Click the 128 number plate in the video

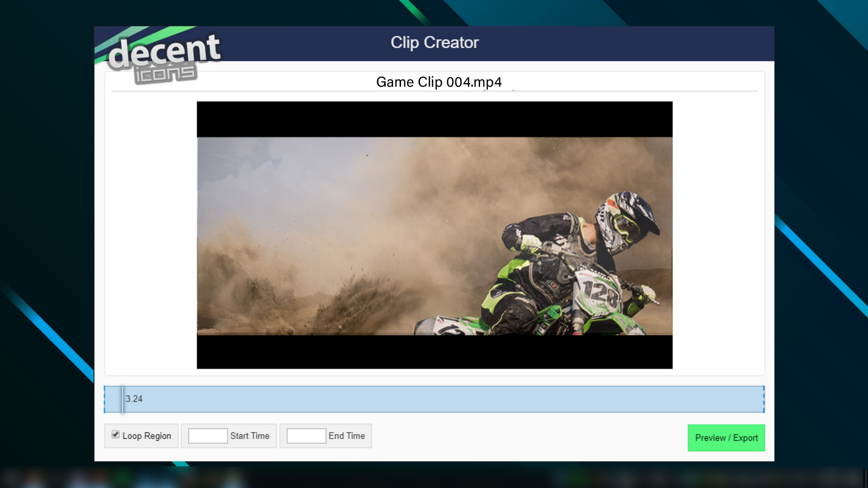(600, 293)
